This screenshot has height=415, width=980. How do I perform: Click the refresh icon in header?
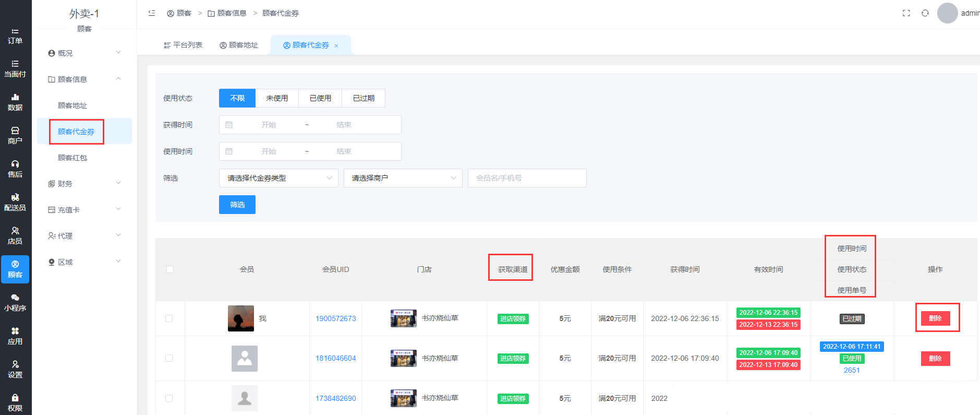(x=925, y=13)
